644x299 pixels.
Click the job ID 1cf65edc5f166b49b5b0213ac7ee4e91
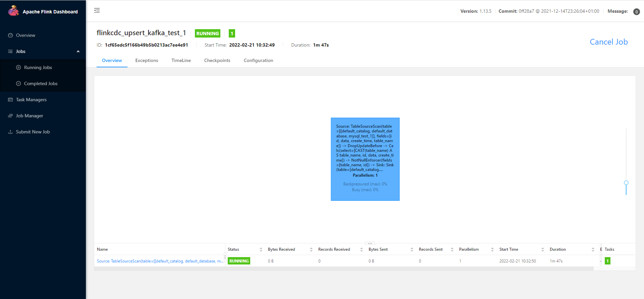[146, 45]
